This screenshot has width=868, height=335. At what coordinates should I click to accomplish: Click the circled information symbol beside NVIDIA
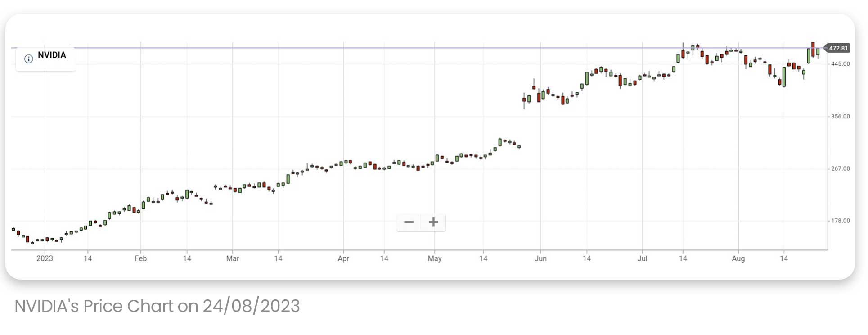pos(28,59)
